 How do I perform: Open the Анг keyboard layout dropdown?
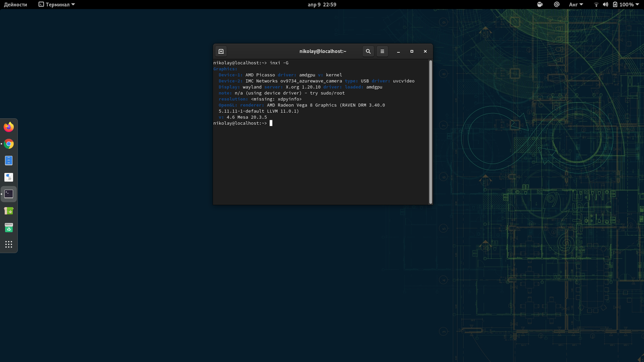(x=576, y=5)
